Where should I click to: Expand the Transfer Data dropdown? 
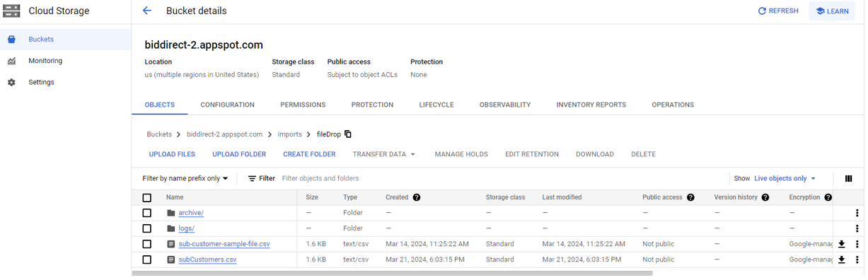tap(384, 154)
